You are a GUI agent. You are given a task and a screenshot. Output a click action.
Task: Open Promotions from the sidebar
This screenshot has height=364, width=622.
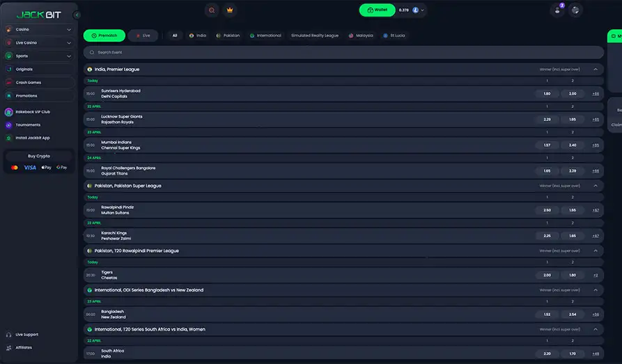(x=39, y=96)
